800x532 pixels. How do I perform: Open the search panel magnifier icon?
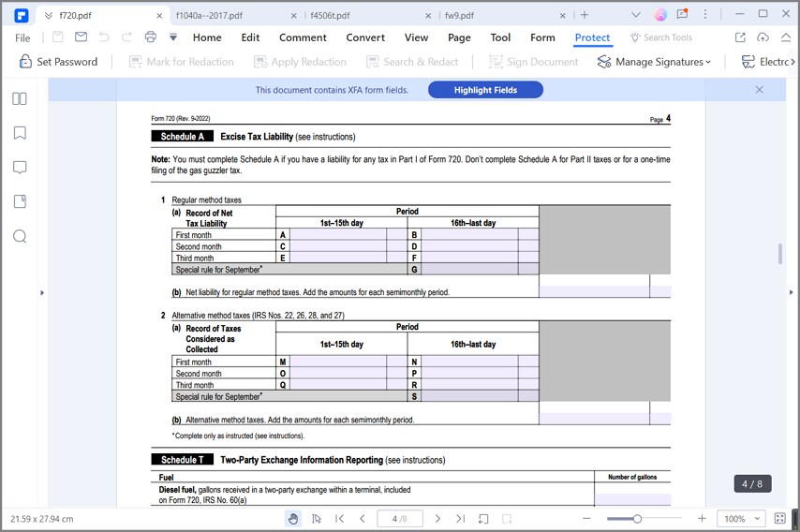pyautogui.click(x=20, y=236)
